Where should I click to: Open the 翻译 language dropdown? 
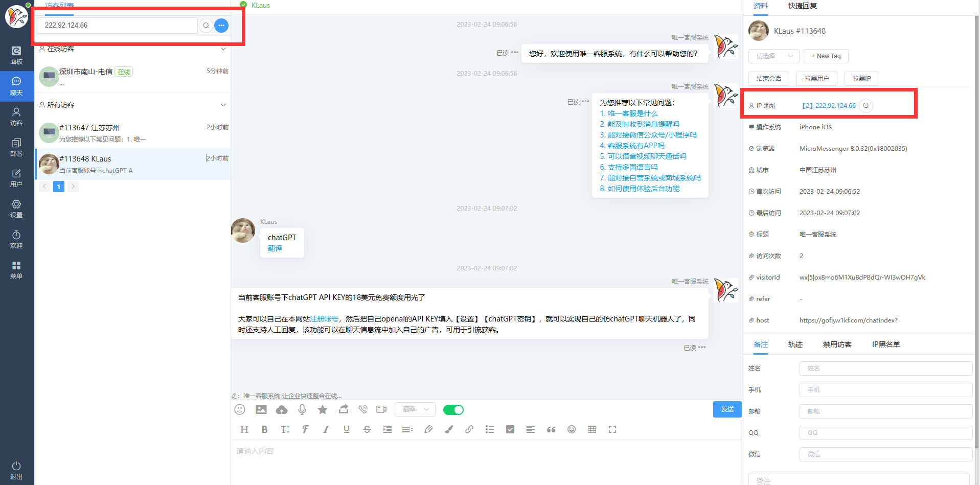point(415,409)
